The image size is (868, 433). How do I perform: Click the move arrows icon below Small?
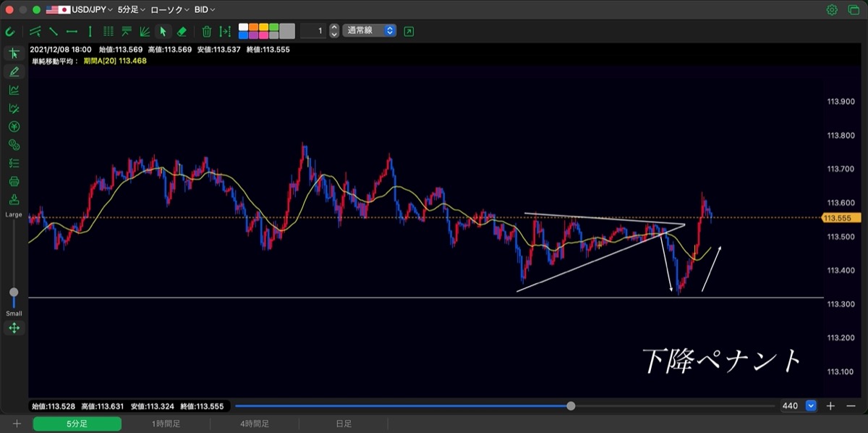[14, 328]
